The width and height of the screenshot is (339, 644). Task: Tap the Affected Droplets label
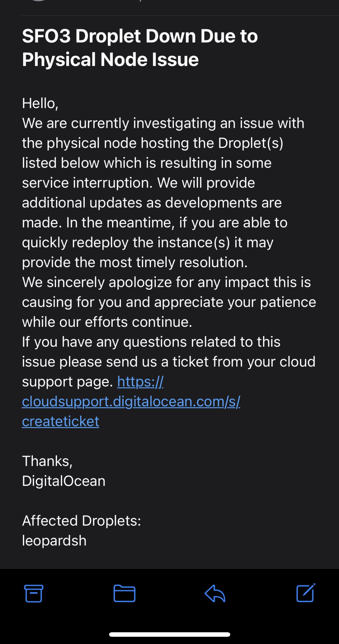pyautogui.click(x=81, y=521)
